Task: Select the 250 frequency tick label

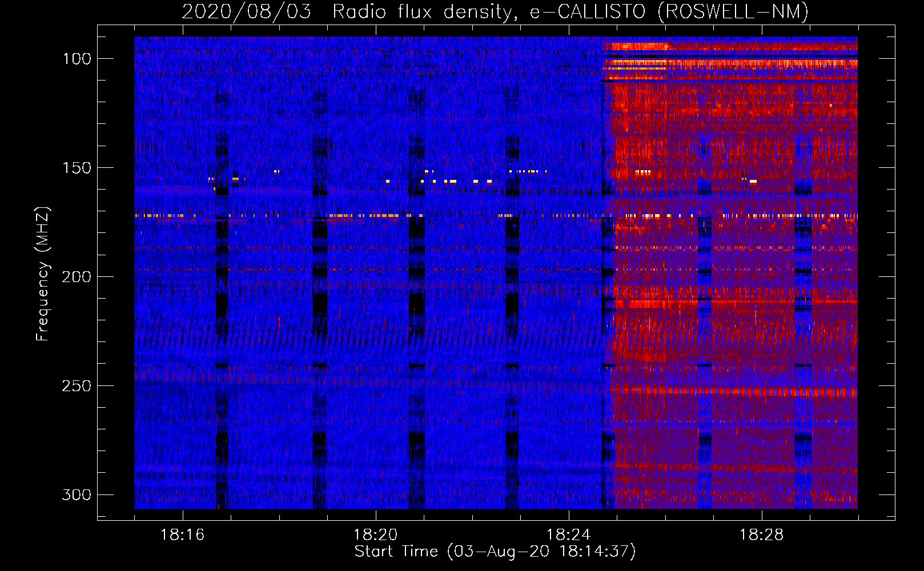Action: point(77,386)
